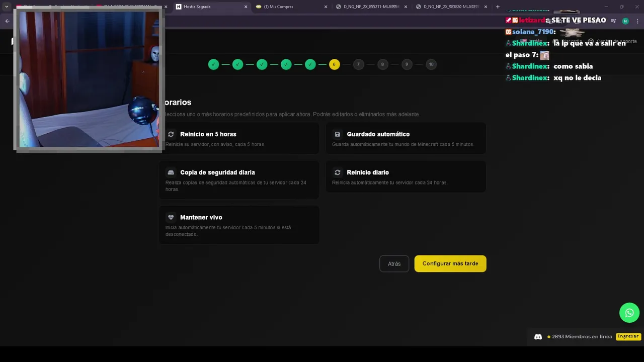
Task: Click the heart icon in Mantener vivo
Action: coord(171,217)
